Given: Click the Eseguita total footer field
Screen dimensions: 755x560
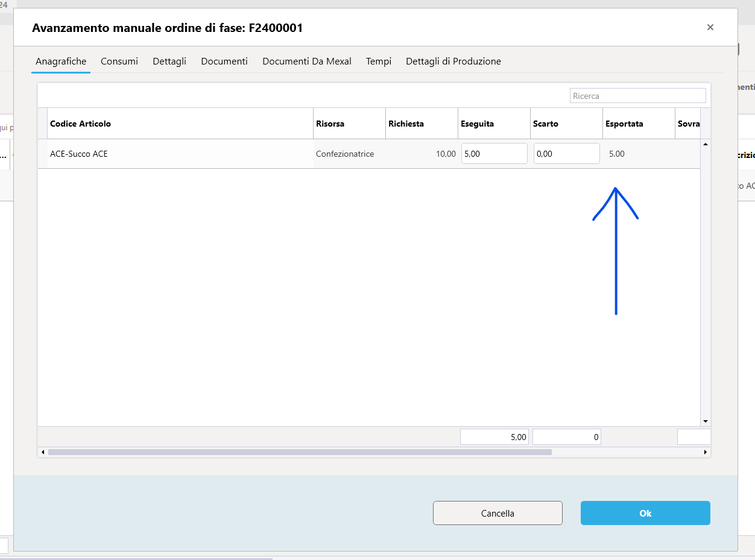Looking at the screenshot, I should [494, 437].
